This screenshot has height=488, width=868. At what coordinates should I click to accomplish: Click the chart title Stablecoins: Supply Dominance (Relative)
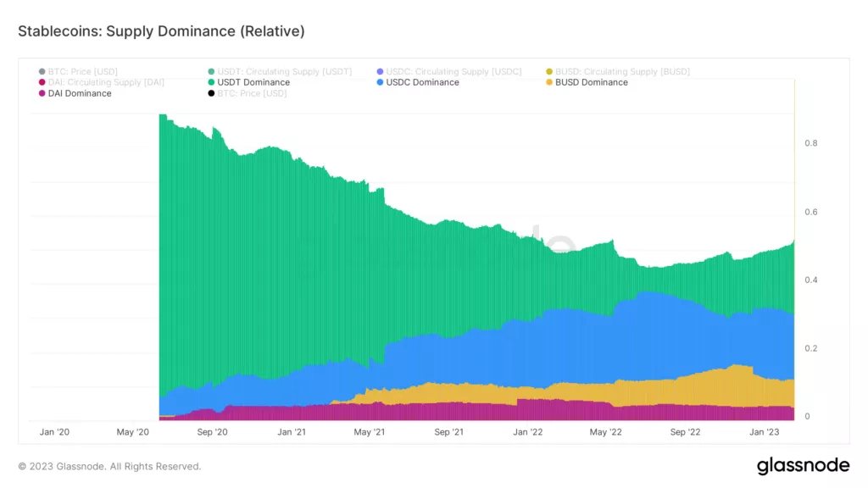[161, 31]
